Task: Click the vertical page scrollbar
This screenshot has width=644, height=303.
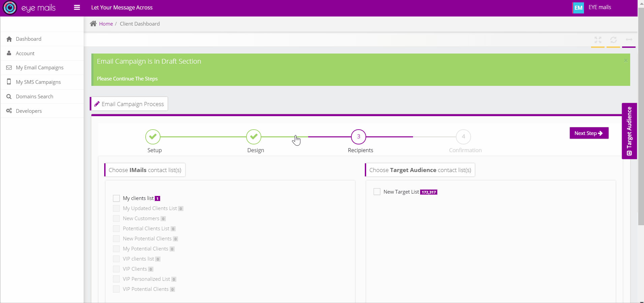Action: tap(641, 118)
